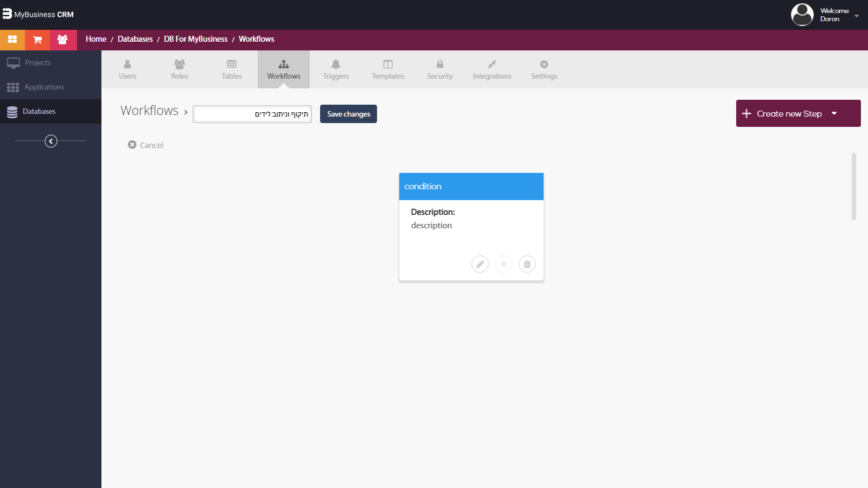The image size is (868, 488).
Task: Open DB For MyBusiness breadcrumb link
Action: coord(196,39)
